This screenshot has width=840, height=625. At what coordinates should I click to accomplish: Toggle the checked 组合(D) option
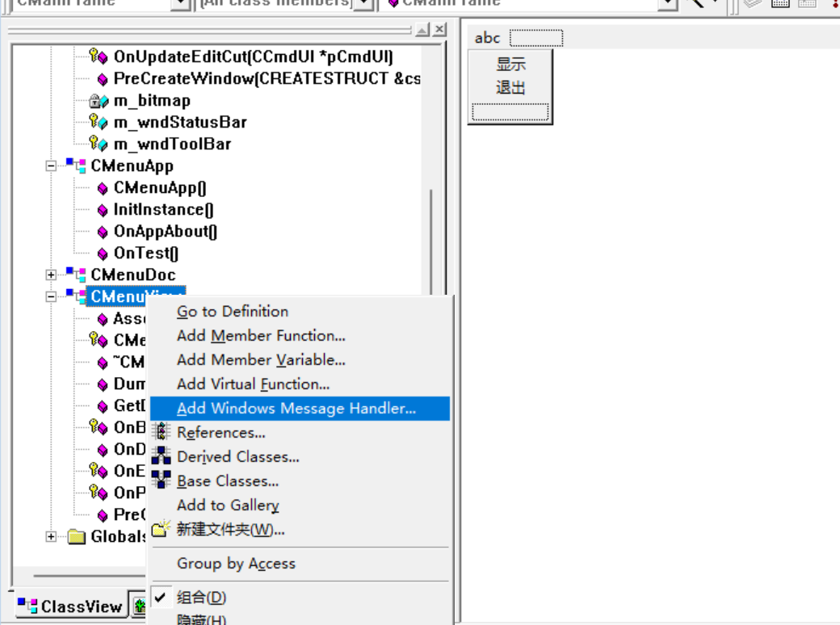[201, 598]
